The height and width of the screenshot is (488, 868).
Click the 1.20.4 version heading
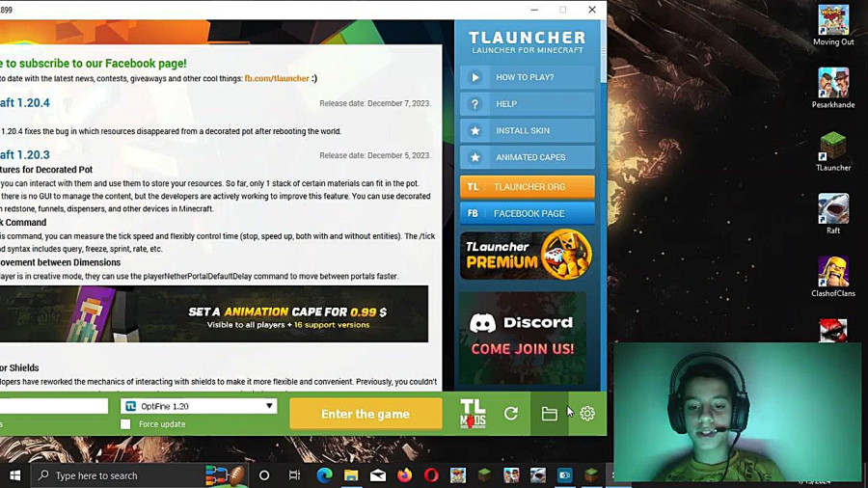[24, 103]
